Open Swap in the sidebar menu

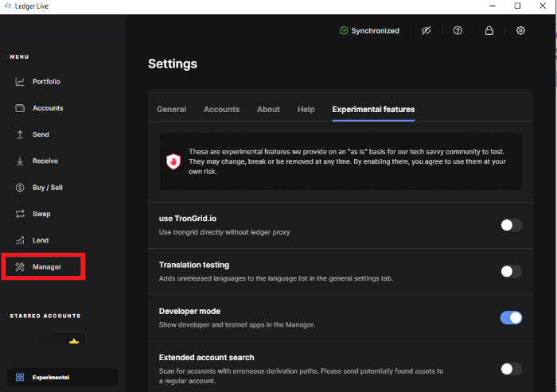[41, 214]
